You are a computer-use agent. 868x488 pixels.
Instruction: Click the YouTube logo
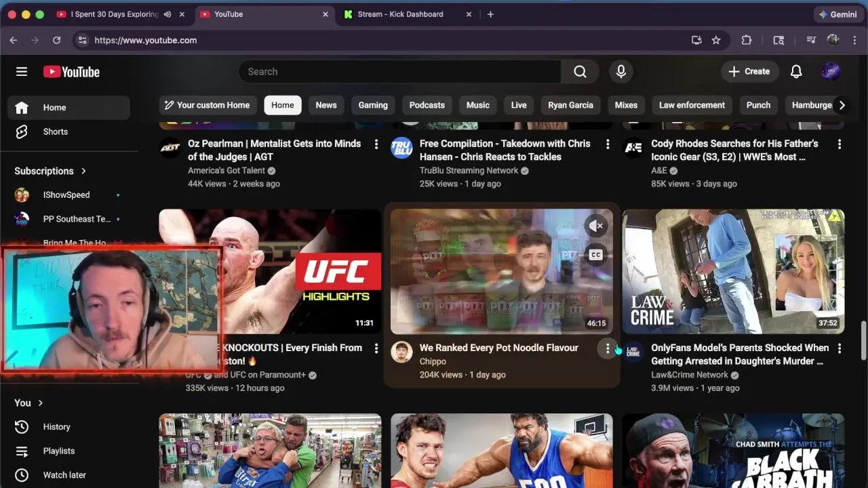[x=71, y=72]
